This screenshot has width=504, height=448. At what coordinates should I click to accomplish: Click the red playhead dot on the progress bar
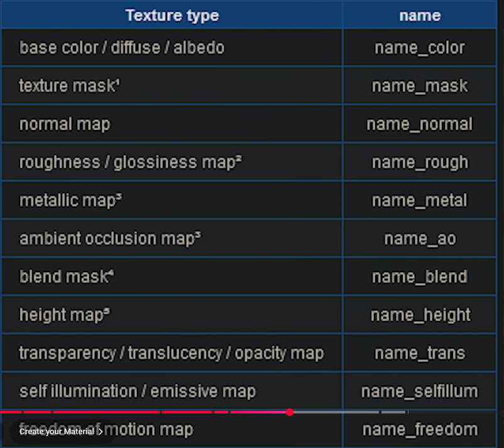pos(290,412)
